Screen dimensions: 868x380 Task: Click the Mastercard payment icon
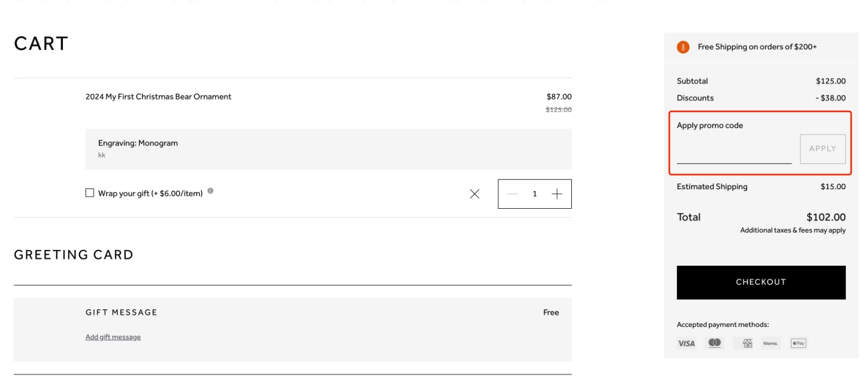tap(714, 343)
